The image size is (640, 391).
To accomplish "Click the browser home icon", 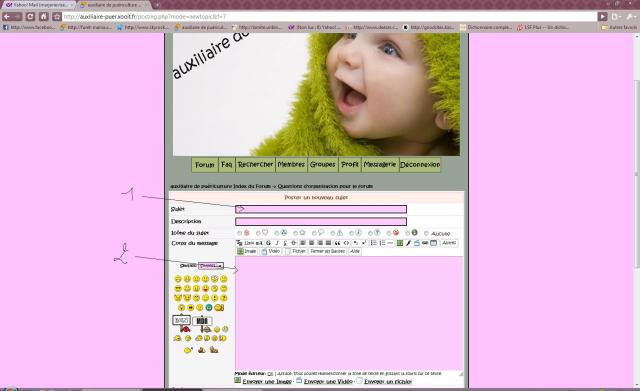I will tap(44, 17).
